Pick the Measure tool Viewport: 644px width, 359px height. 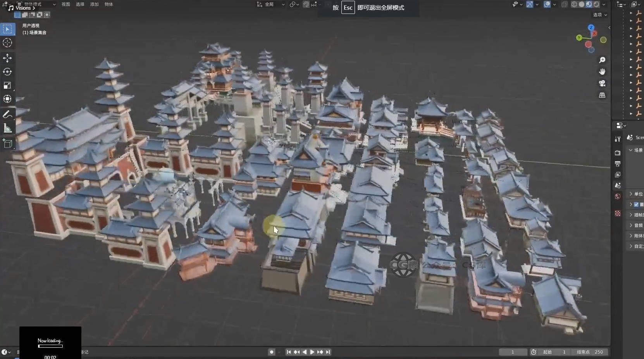coord(7,128)
